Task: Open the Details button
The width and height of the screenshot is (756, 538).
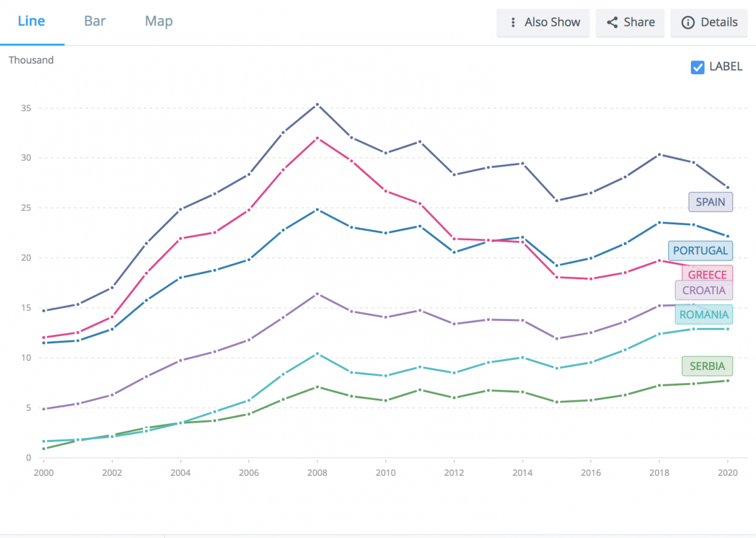Action: coord(709,23)
